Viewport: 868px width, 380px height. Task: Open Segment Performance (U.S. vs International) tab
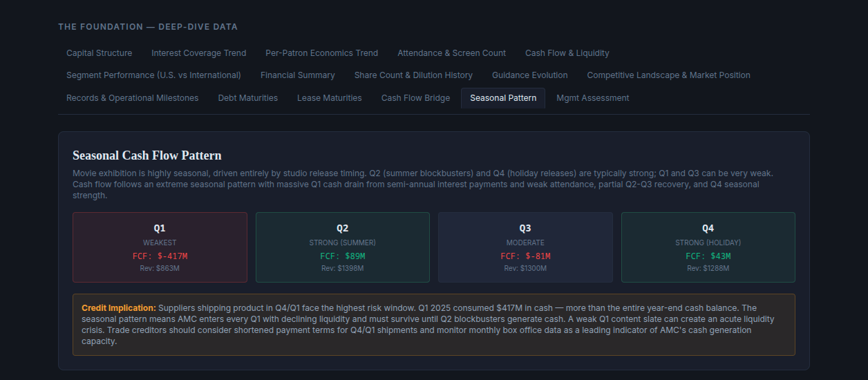[153, 75]
